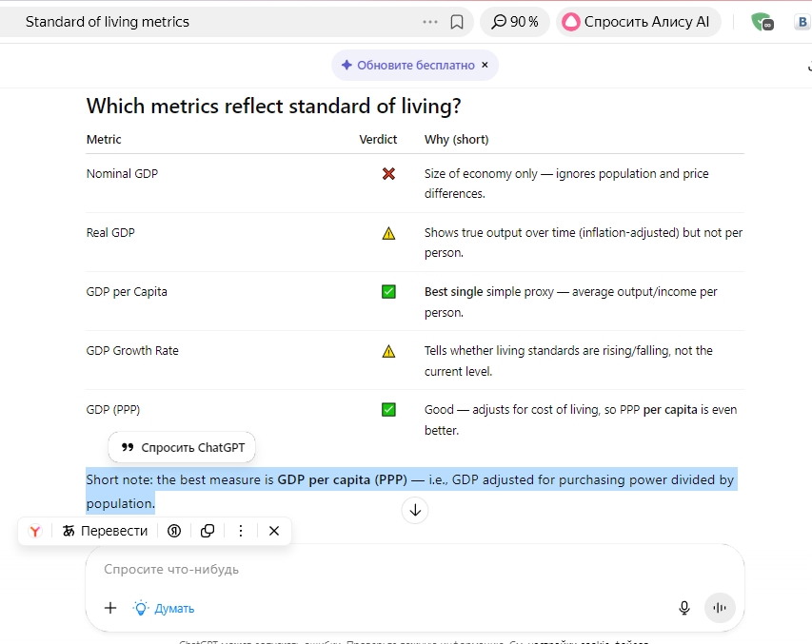This screenshot has width=812, height=644.
Task: Click the Nominal GDP table cell
Action: click(122, 174)
